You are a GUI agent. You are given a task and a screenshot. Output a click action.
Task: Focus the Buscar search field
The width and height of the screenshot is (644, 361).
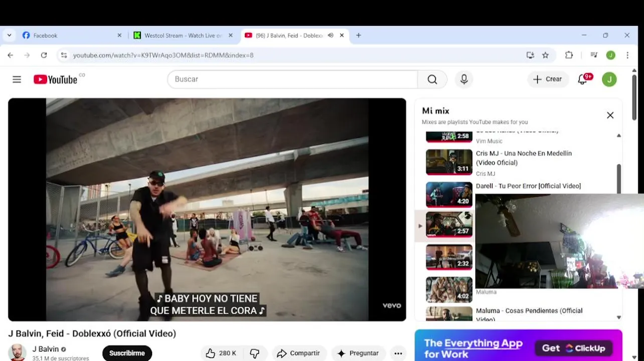292,79
